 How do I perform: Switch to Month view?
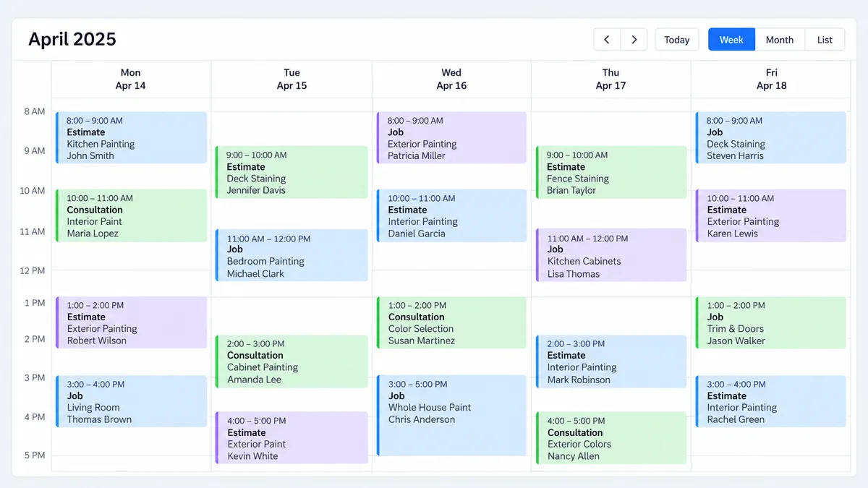pos(780,40)
